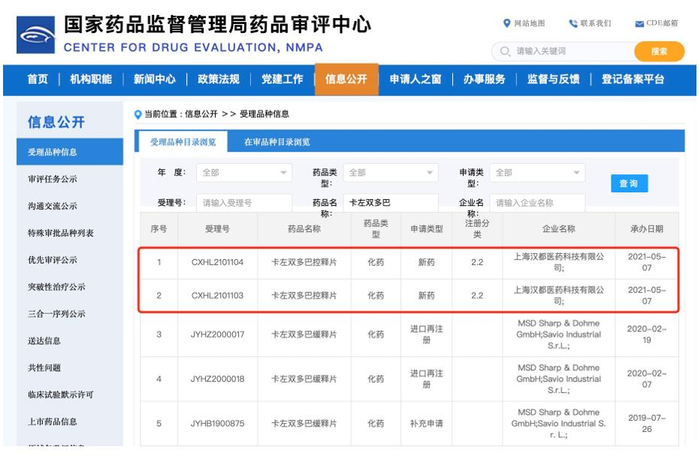Click the CDE logo in the header
Image resolution: width=700 pixels, height=456 pixels.
tap(36, 35)
